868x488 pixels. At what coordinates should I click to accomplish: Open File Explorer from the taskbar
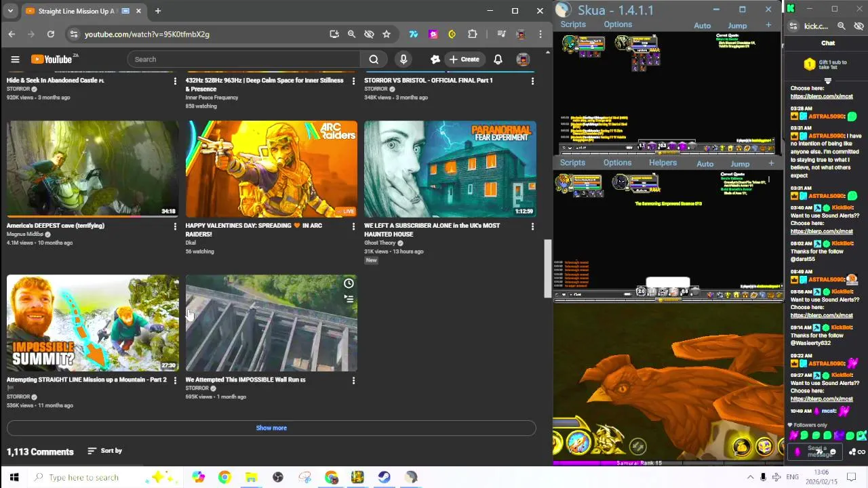point(251,477)
